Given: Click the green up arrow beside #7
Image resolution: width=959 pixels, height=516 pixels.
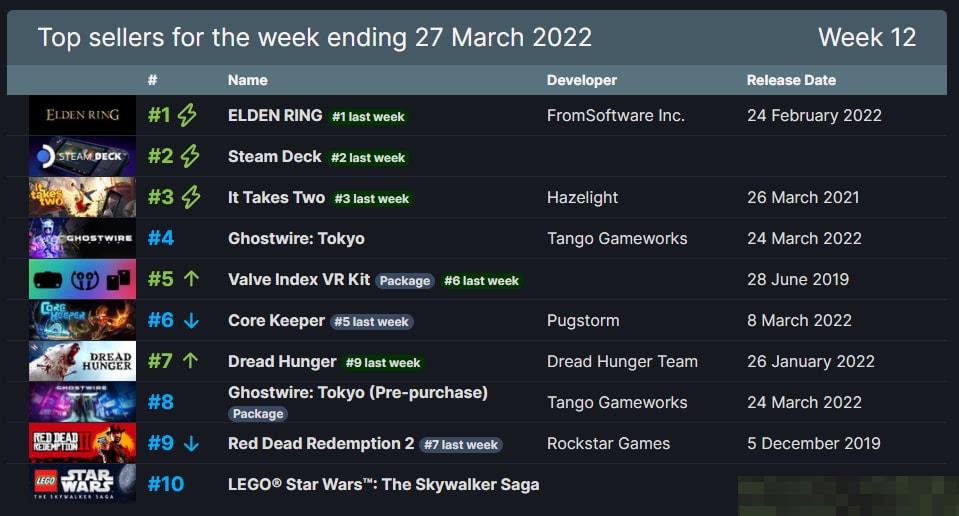Looking at the screenshot, I should (x=191, y=361).
